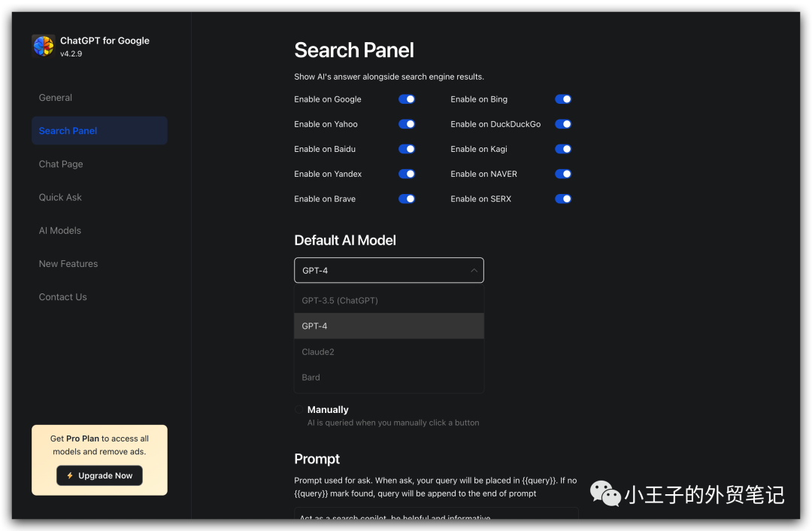Click the Enable on Yahoo label

(326, 124)
